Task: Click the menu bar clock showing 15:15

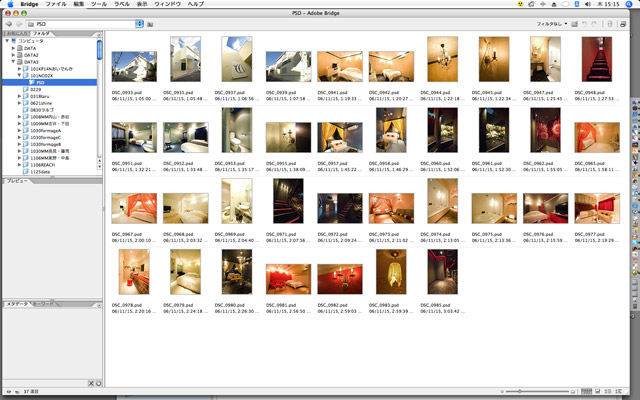Action: [x=608, y=4]
